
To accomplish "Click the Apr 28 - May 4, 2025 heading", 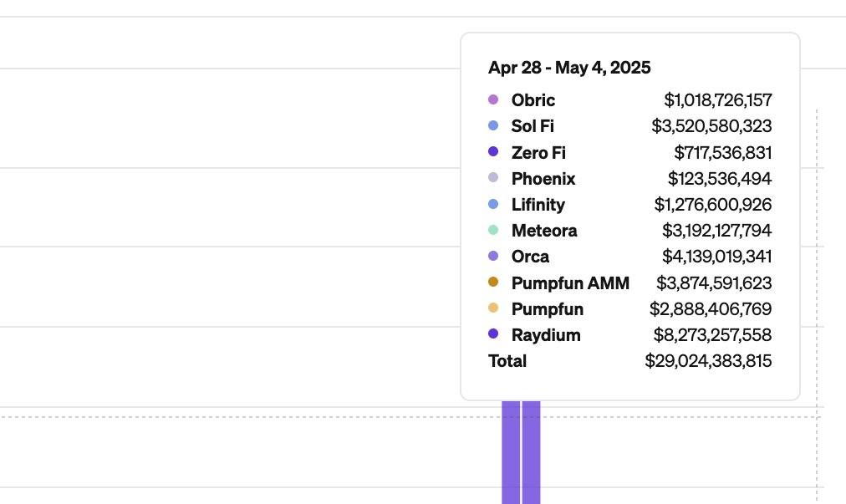I will point(569,68).
